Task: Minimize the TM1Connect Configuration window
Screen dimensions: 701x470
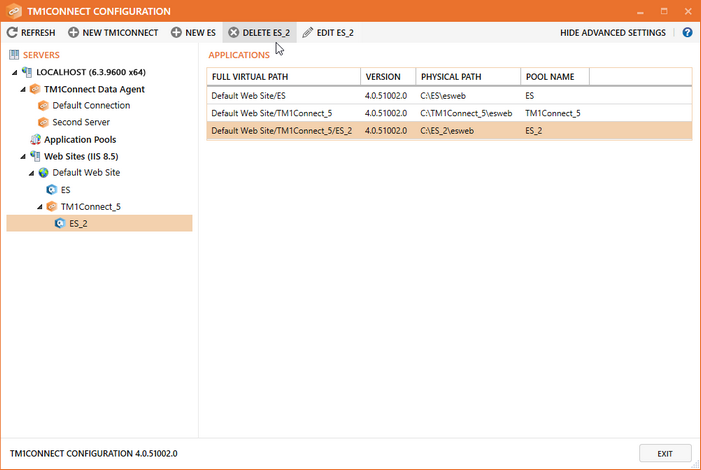Action: pyautogui.click(x=640, y=12)
